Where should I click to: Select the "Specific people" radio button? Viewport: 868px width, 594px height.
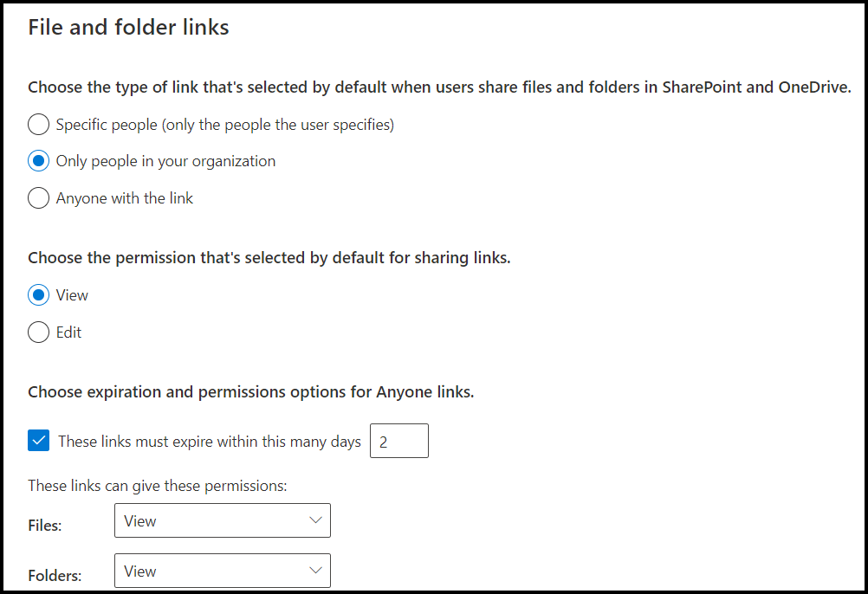click(38, 125)
